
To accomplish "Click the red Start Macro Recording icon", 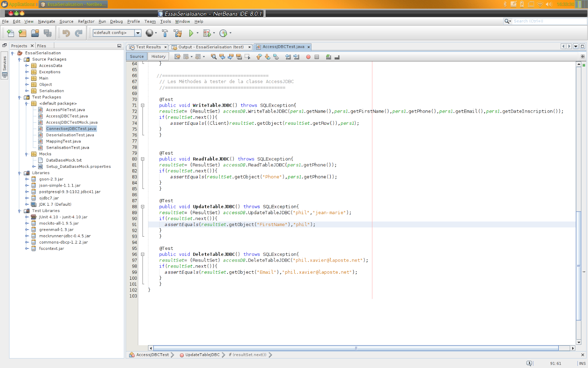I will tap(308, 57).
